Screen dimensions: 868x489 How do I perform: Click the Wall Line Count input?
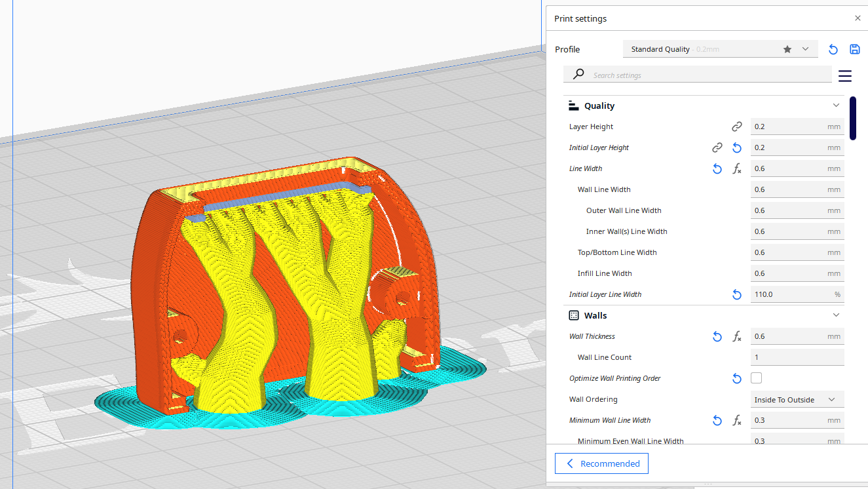point(797,357)
